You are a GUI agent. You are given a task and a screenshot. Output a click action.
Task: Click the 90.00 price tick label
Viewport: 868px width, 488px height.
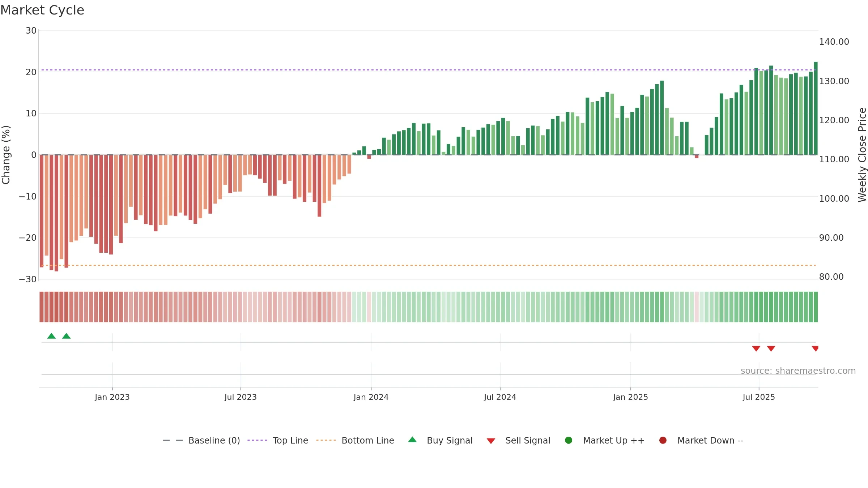831,237
